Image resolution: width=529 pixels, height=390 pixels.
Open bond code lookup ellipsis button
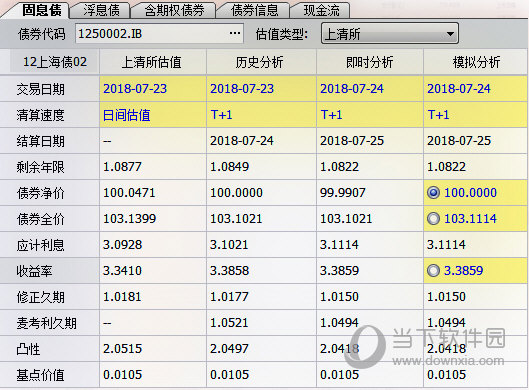[234, 33]
